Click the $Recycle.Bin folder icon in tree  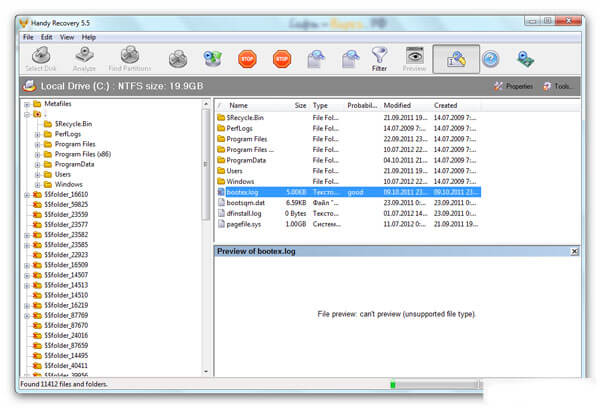(x=48, y=124)
